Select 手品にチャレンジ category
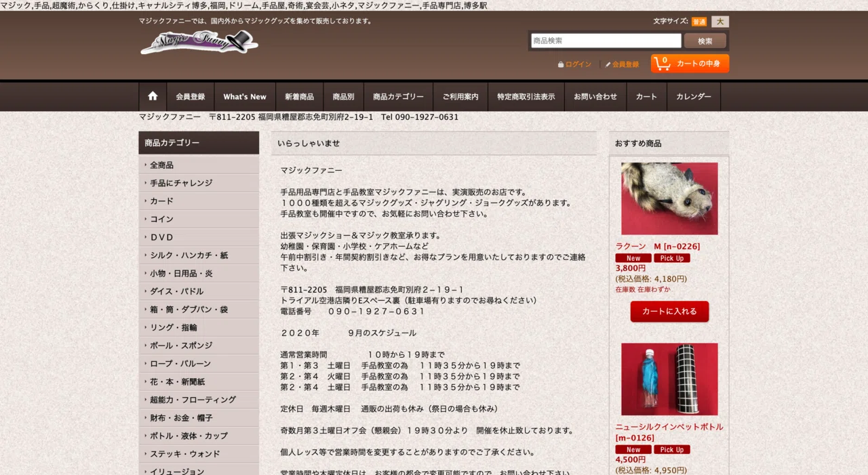 [x=199, y=183]
